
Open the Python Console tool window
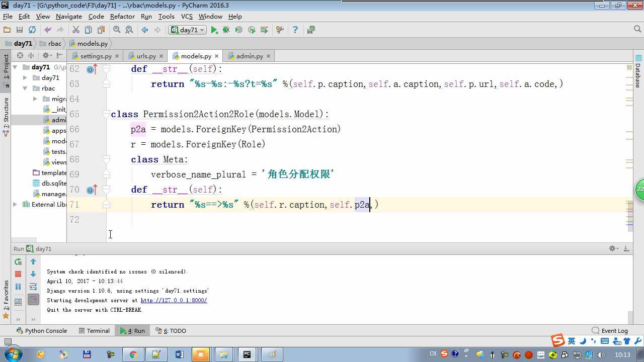[42, 331]
